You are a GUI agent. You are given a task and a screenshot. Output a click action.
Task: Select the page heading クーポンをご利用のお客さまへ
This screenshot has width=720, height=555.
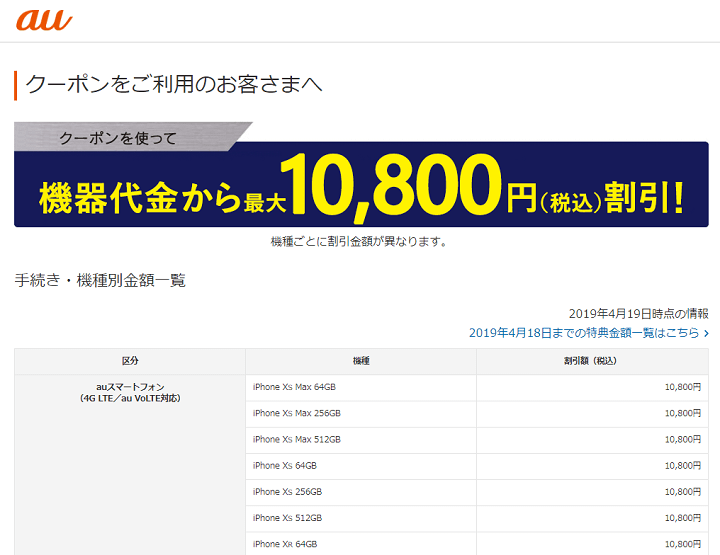click(x=174, y=85)
